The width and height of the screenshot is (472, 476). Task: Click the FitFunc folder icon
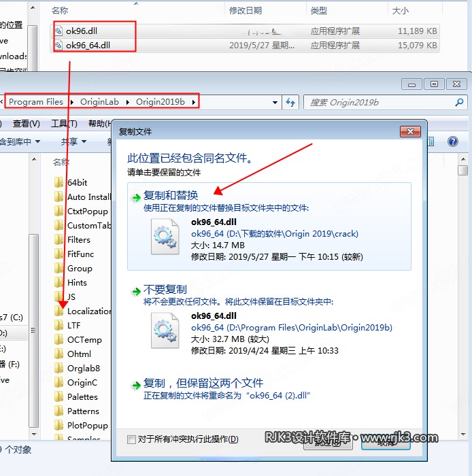point(59,254)
